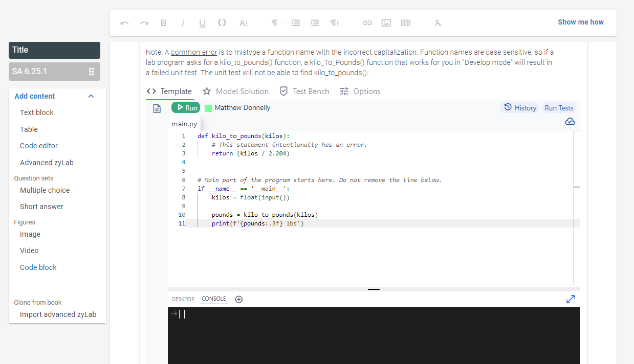Screen dimensions: 634x364
Task: Insert an image from the toolbar
Action: pyautogui.click(x=386, y=23)
